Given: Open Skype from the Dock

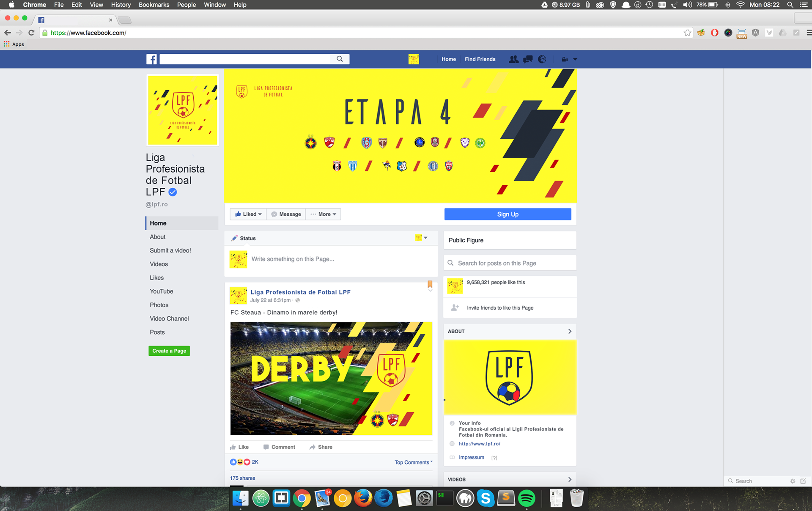Looking at the screenshot, I should [x=486, y=498].
